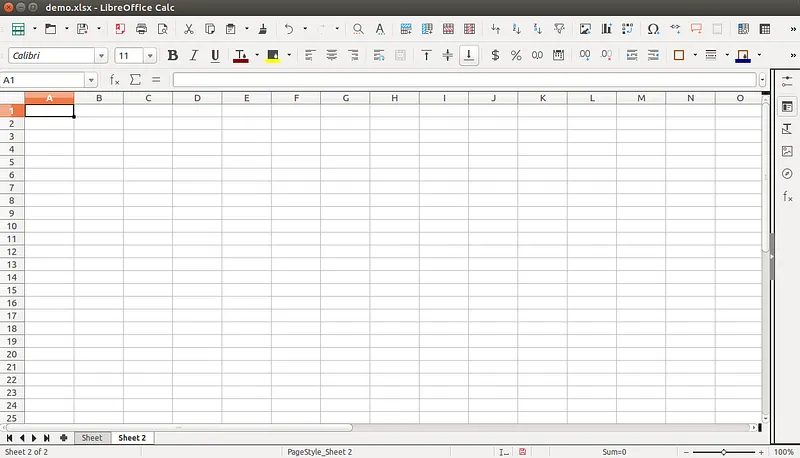This screenshot has height=458, width=800.
Task: Align text left
Action: (310, 55)
